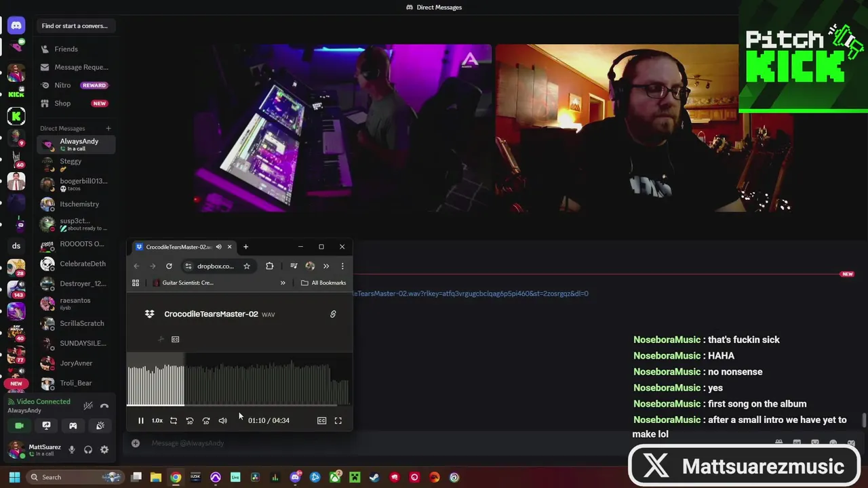Open Chrome media controls icon
This screenshot has height=488, width=868.
point(294,266)
